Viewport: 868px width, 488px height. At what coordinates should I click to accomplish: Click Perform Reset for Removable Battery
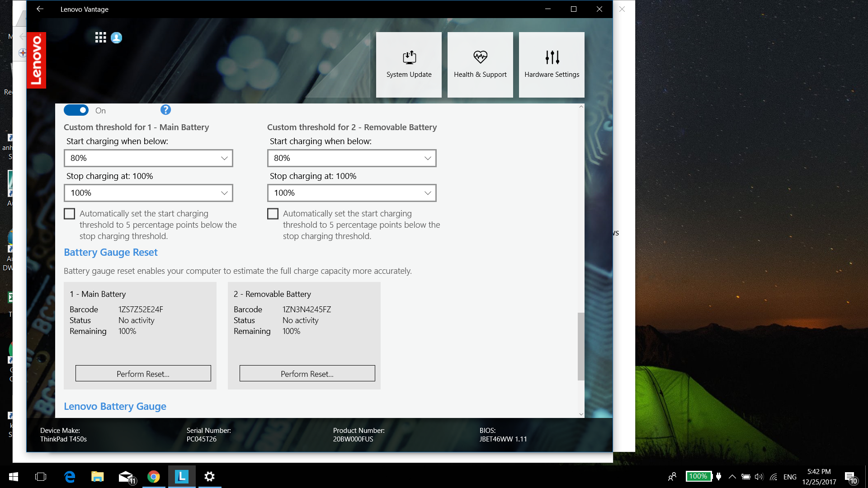(x=307, y=374)
